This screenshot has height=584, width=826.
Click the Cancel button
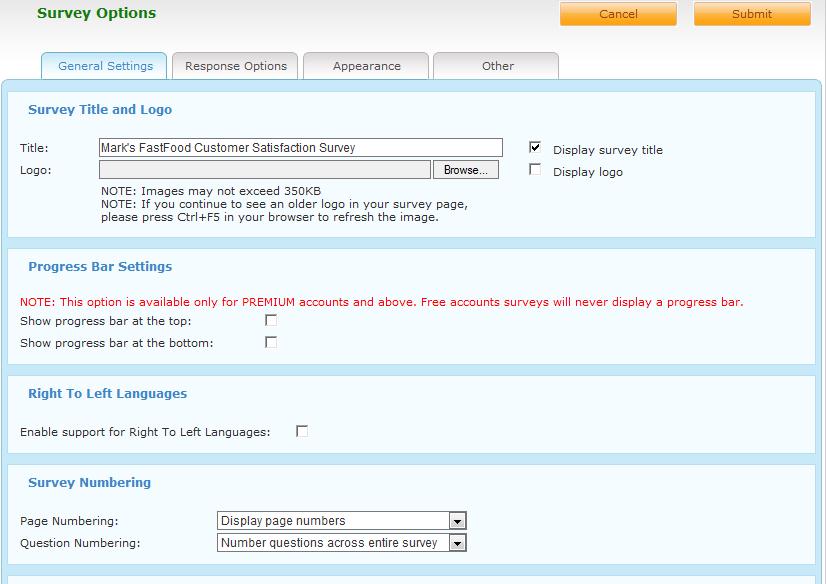(618, 14)
